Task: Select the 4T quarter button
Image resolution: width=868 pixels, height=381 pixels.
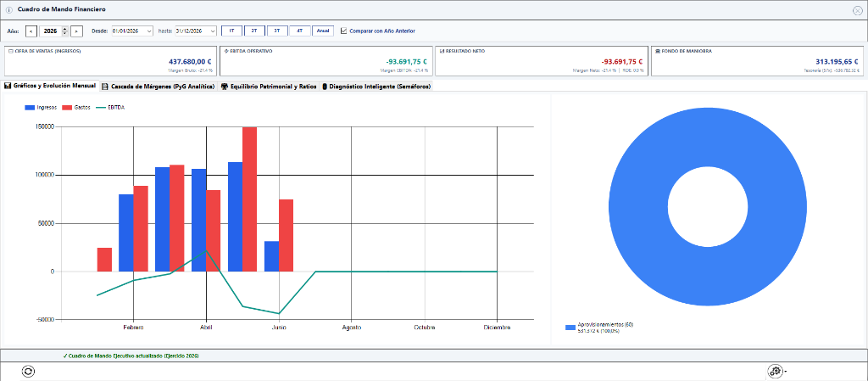Action: [x=299, y=31]
